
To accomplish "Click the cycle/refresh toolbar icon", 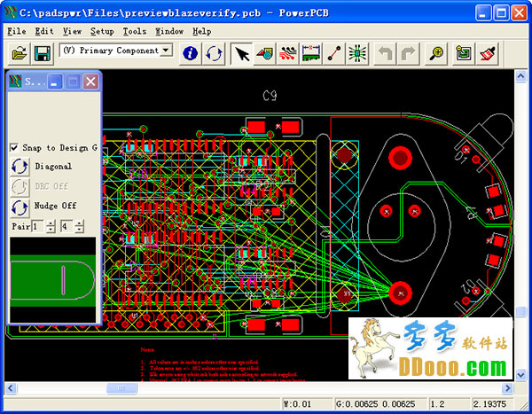I will [x=214, y=53].
